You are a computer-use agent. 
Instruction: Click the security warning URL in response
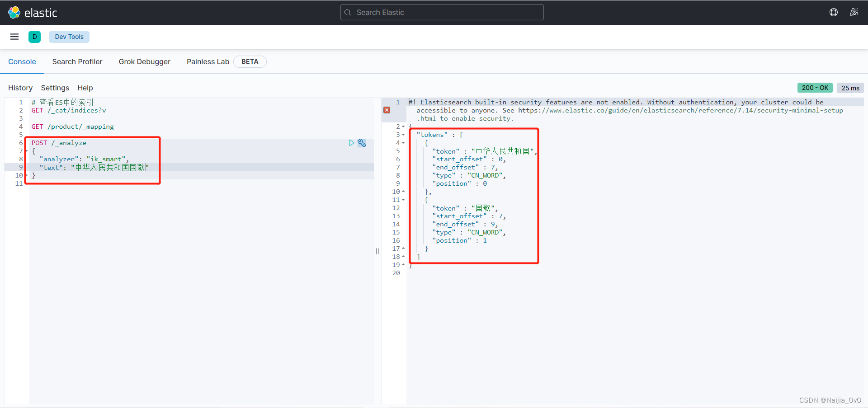tap(680, 110)
